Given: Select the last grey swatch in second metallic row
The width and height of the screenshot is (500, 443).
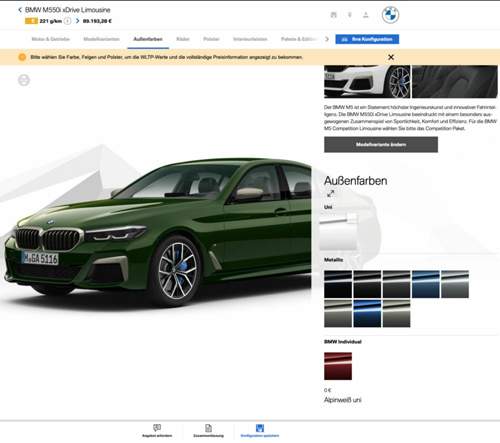Looking at the screenshot, I should tap(396, 313).
